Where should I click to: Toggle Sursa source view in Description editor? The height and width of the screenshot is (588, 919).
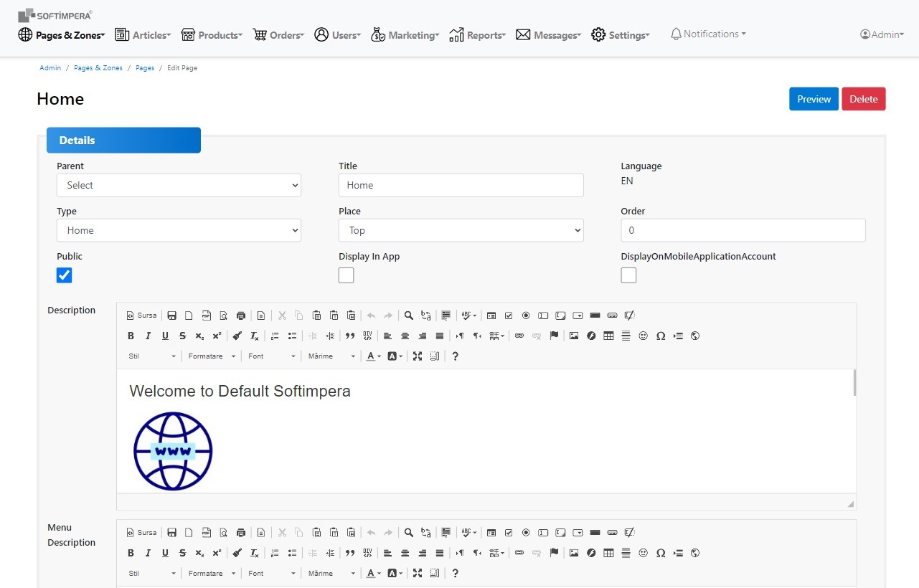[x=141, y=316]
